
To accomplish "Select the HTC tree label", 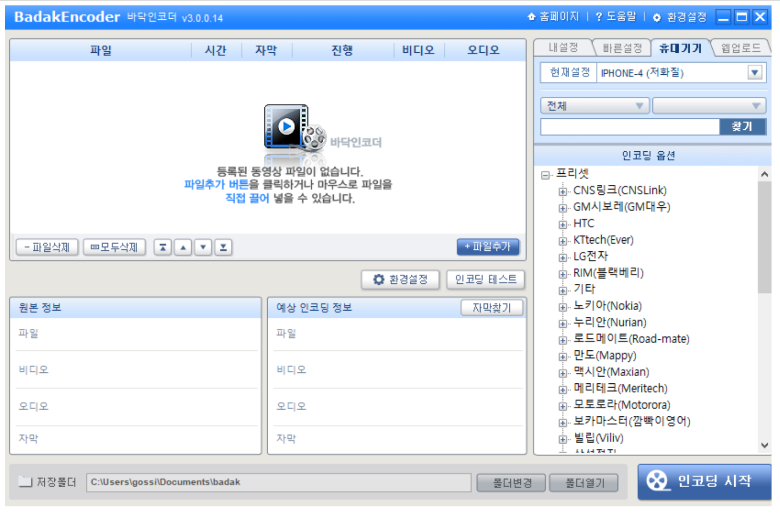I will click(584, 223).
